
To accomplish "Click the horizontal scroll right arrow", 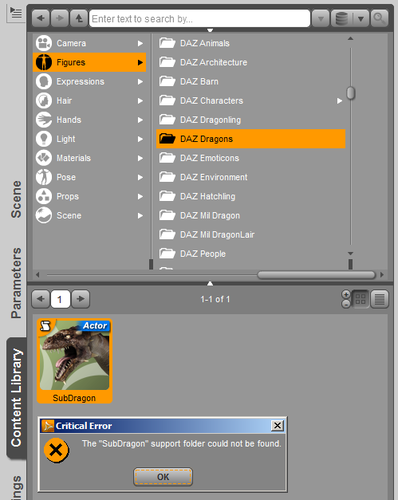I will 382,275.
